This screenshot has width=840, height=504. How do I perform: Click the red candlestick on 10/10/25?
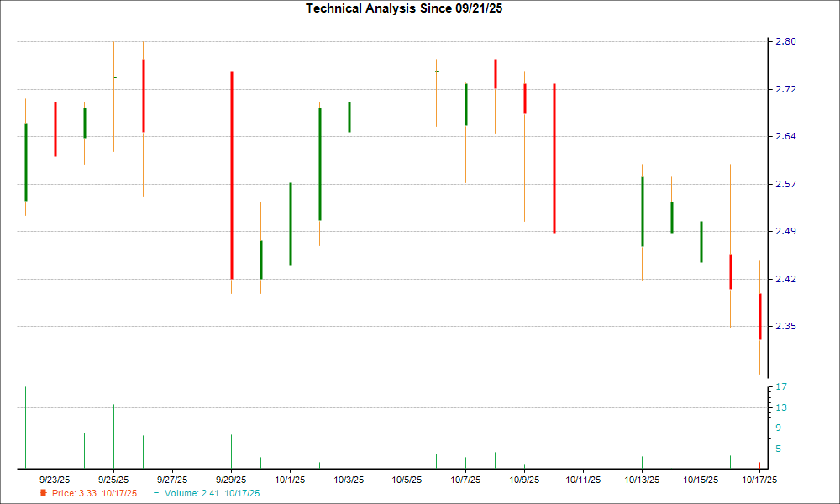click(554, 155)
